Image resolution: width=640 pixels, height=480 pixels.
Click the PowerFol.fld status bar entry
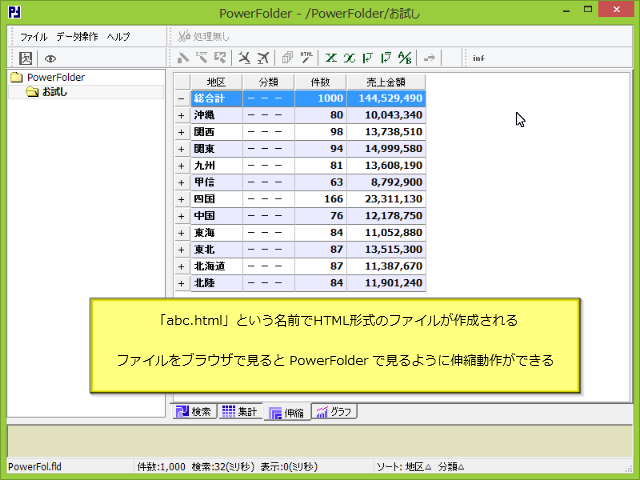(x=35, y=467)
